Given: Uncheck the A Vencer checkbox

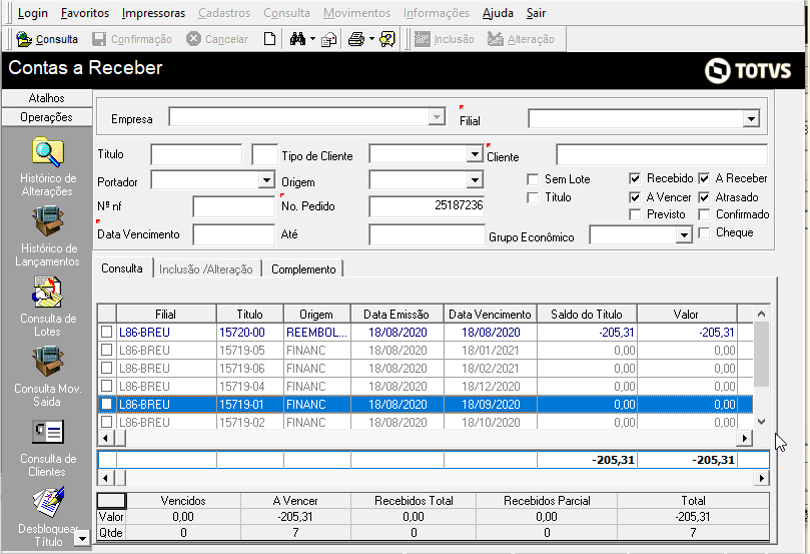Looking at the screenshot, I should tap(635, 197).
